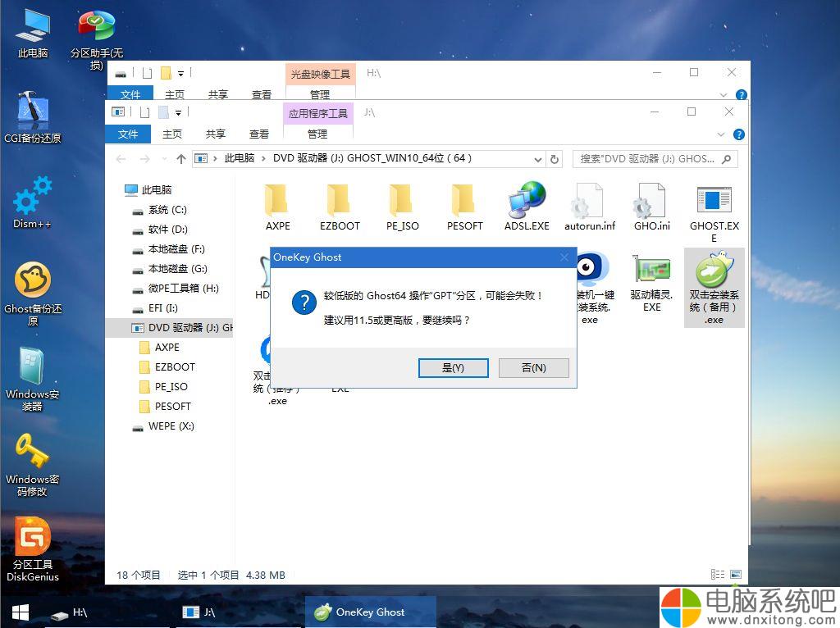The width and height of the screenshot is (840, 628).
Task: Open 文件 menu in H:\ window
Action: coord(130,94)
